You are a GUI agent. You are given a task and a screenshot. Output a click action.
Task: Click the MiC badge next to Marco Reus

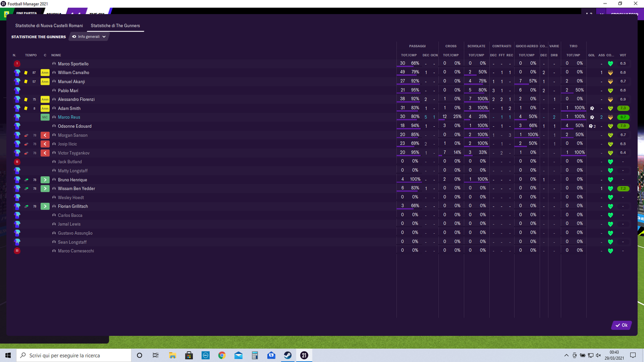click(x=45, y=117)
